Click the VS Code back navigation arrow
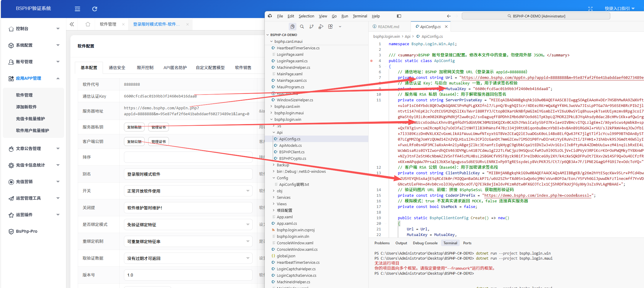 (449, 16)
